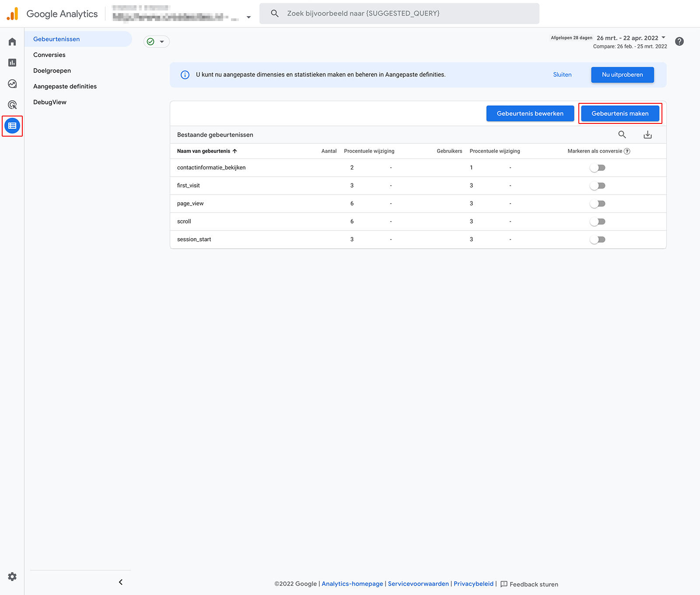This screenshot has width=700, height=595.
Task: Open Aangepaste definities menu item
Action: coord(65,86)
